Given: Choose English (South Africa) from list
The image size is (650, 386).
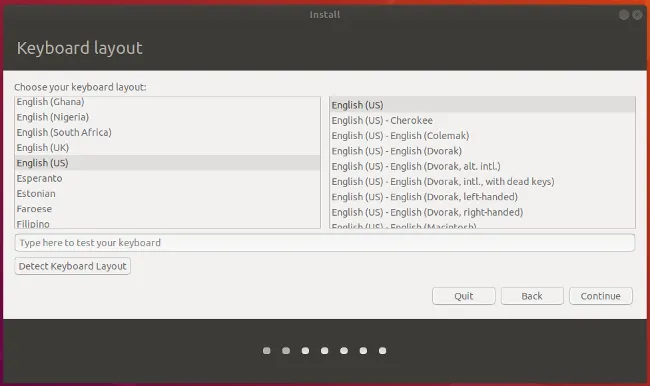Looking at the screenshot, I should click(167, 133).
